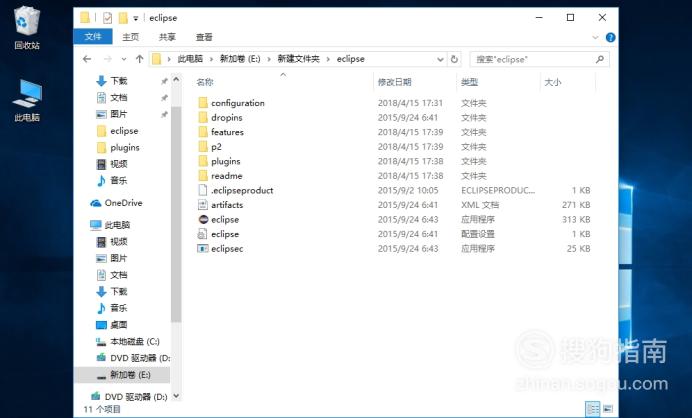The width and height of the screenshot is (692, 418).
Task: Go forward with the forward arrow
Action: click(x=108, y=59)
